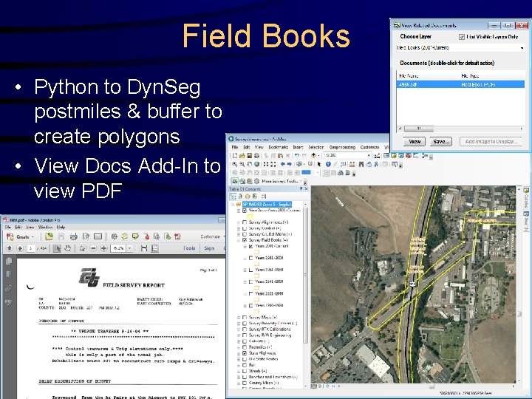
Task: Open Acrobat Window menu
Action: [x=45, y=227]
